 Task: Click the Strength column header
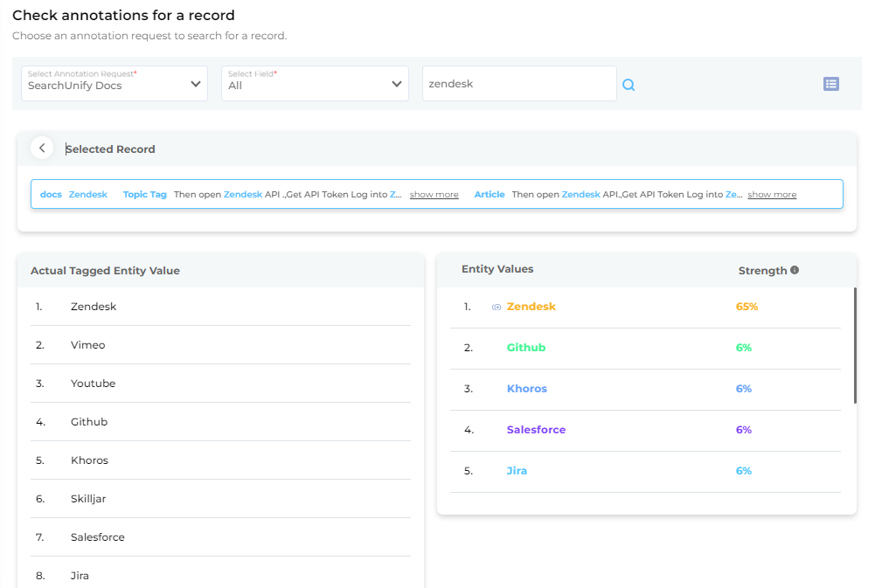(762, 271)
